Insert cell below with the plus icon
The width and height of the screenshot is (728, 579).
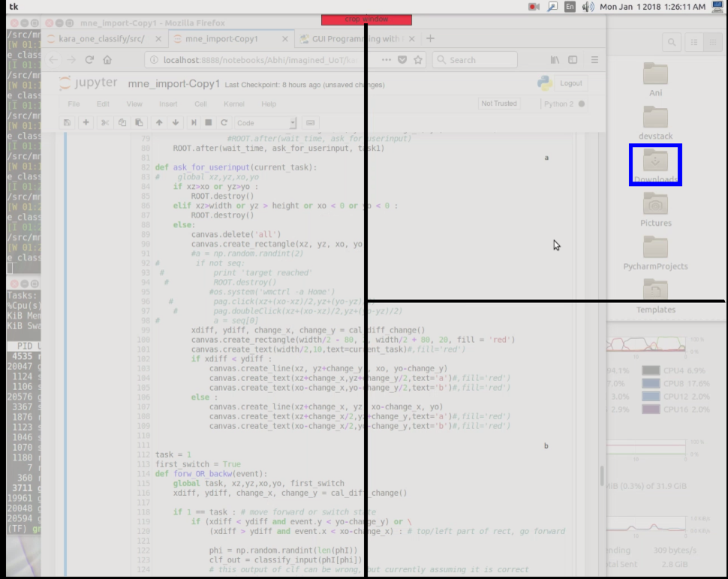coord(86,122)
